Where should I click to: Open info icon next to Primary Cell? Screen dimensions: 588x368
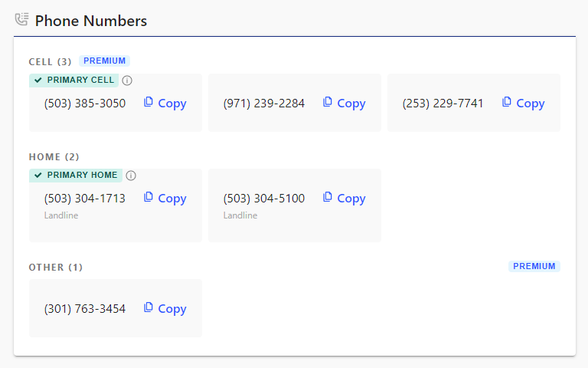click(127, 80)
